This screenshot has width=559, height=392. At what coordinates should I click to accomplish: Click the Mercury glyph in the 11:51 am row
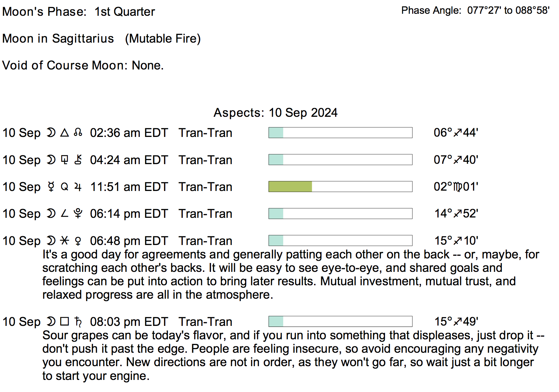pos(51,187)
